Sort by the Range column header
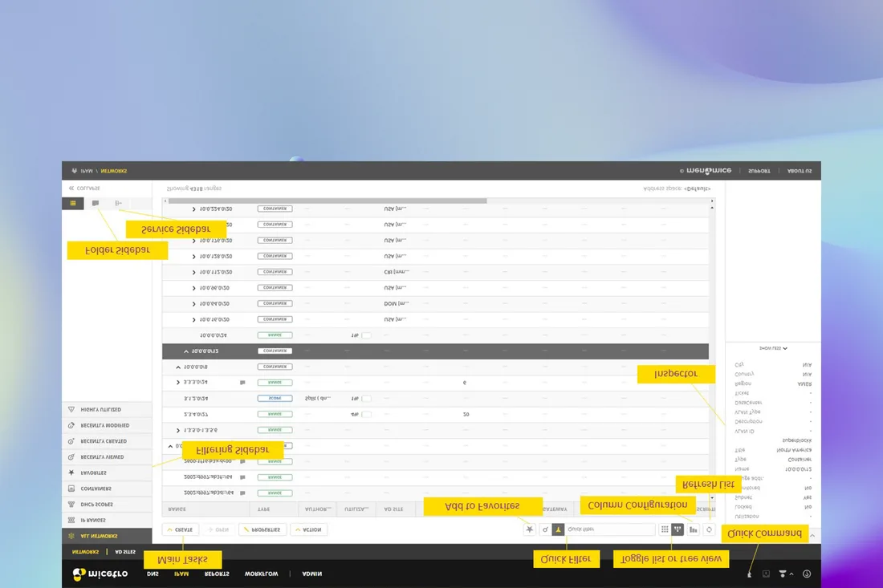Viewport: 883px width, 588px height. [x=206, y=509]
